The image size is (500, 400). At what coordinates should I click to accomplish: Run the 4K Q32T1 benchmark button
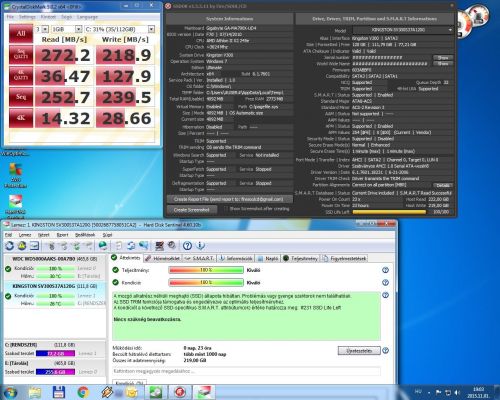pos(21,76)
